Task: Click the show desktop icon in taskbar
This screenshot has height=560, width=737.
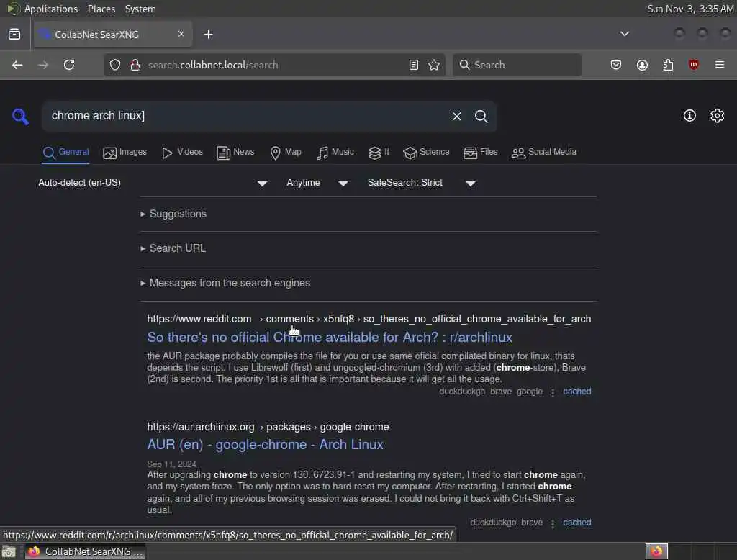Action: click(x=9, y=551)
